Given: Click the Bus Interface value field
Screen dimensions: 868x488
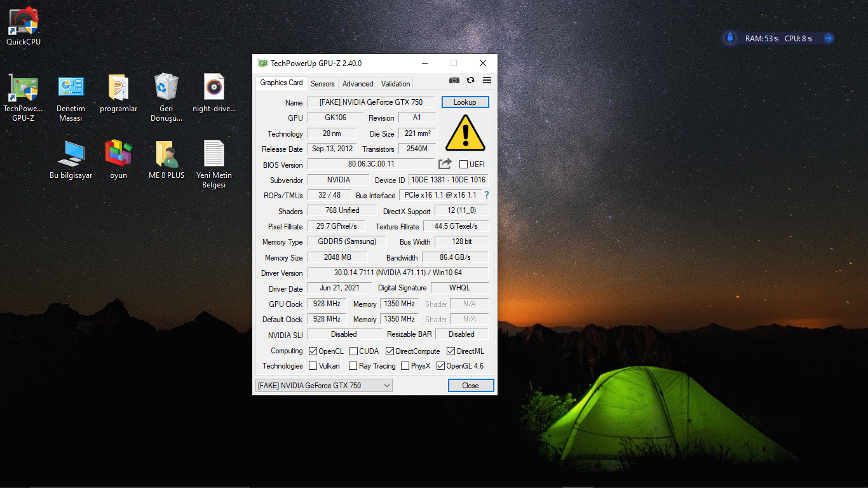Looking at the screenshot, I should 440,195.
